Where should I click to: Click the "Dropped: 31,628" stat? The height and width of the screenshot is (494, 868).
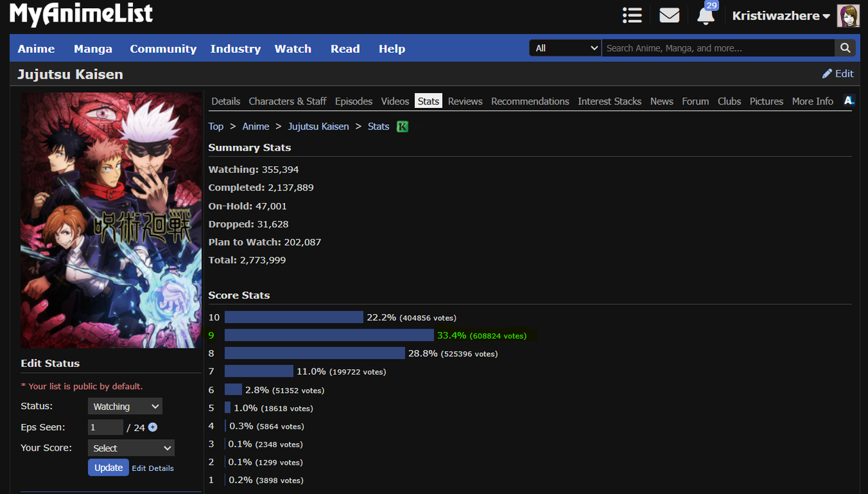pos(248,224)
